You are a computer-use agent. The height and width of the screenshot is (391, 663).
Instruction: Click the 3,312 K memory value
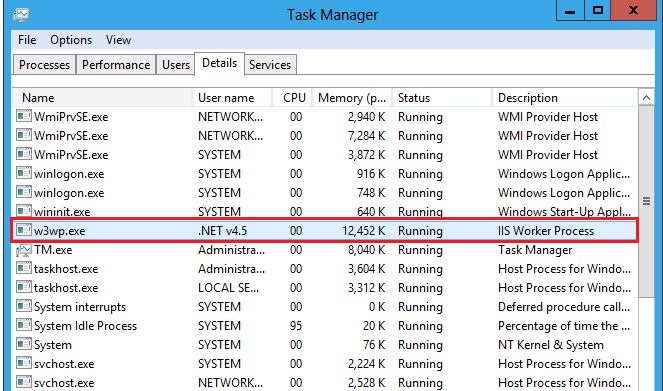pos(367,288)
